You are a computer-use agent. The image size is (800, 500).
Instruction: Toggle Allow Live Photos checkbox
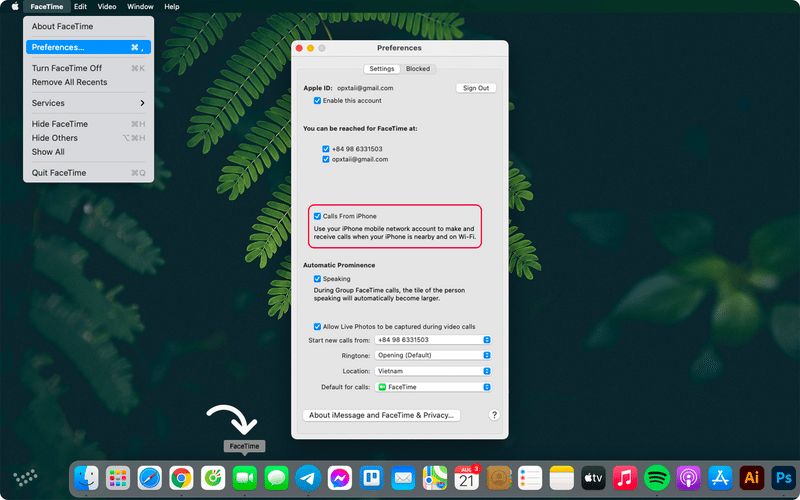(317, 327)
